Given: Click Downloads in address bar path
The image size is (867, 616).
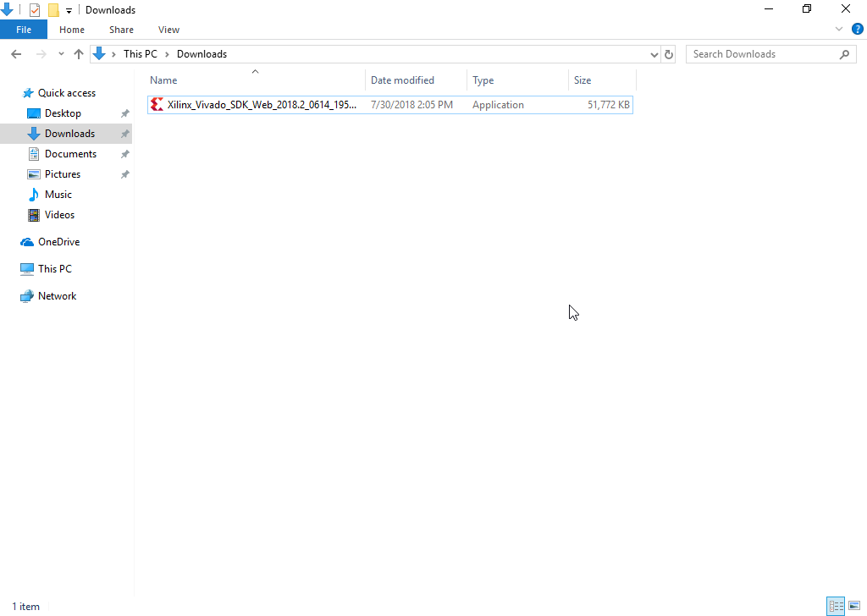Looking at the screenshot, I should pos(202,54).
